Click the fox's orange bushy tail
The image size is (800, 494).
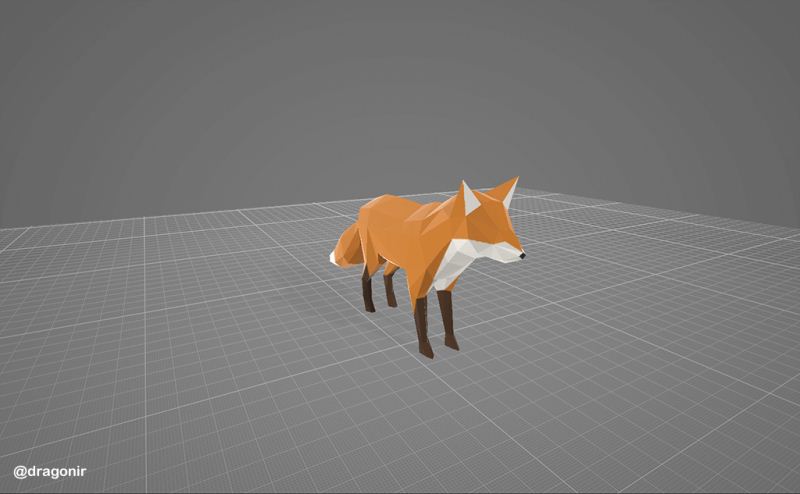click(349, 244)
